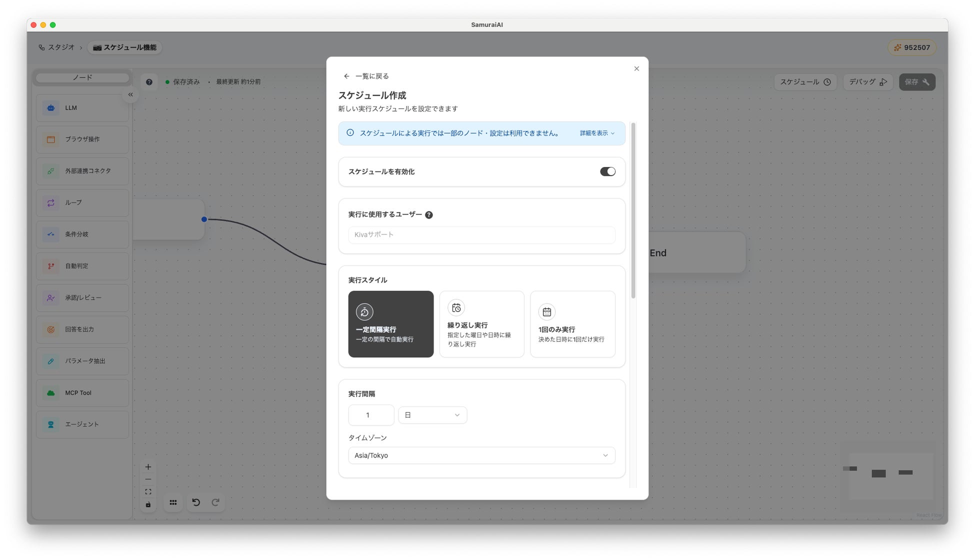Expand 詳細を表示 in the info banner
The height and width of the screenshot is (560, 975).
click(x=597, y=133)
